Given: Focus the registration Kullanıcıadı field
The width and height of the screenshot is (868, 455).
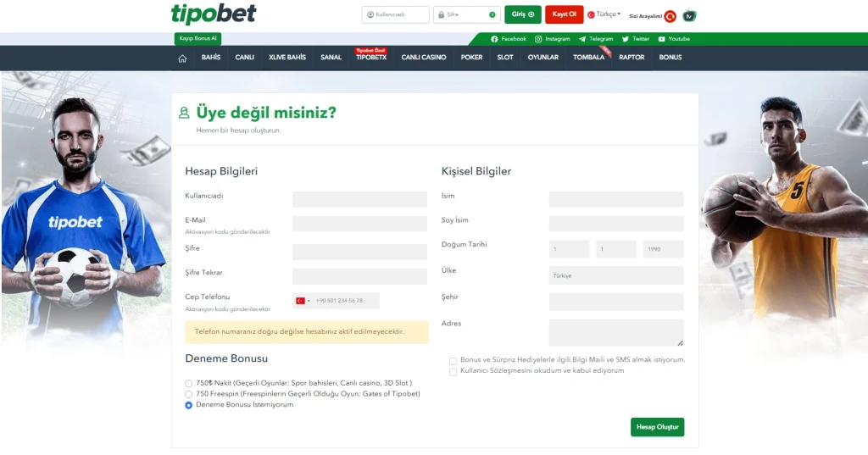Looking at the screenshot, I should [359, 199].
